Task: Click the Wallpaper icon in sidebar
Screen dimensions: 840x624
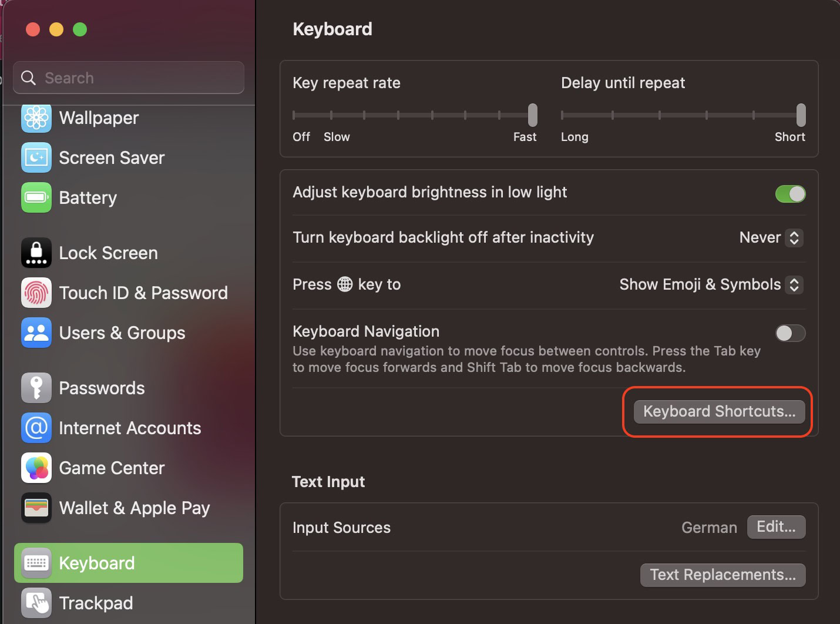Action: [x=36, y=118]
